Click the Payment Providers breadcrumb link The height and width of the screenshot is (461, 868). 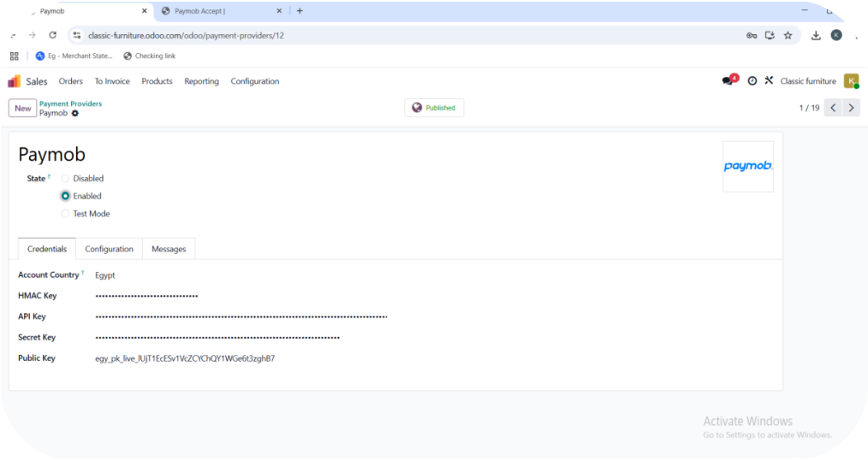click(70, 103)
